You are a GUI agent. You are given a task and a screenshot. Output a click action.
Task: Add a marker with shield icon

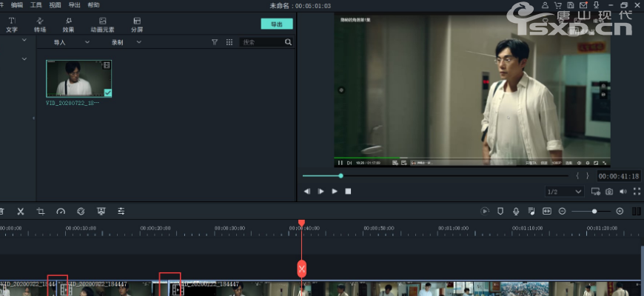tap(500, 211)
